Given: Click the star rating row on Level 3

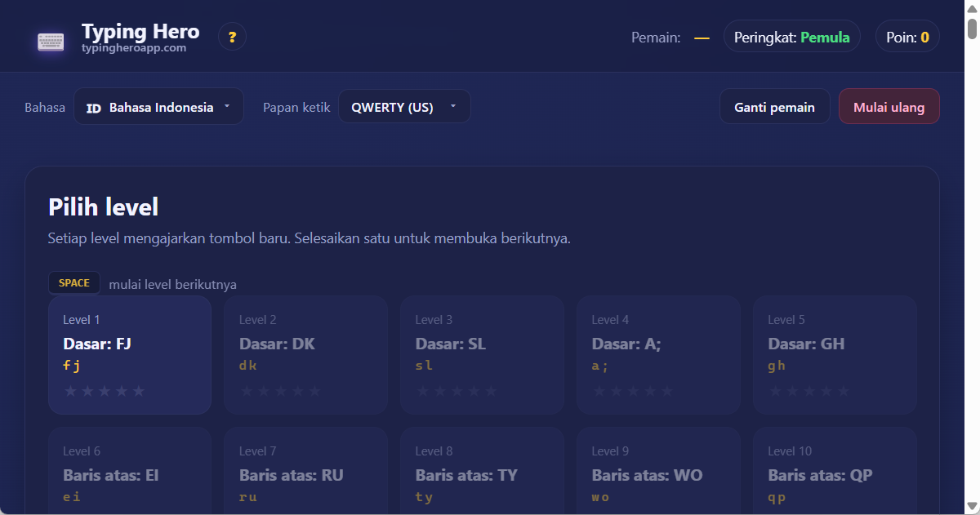Looking at the screenshot, I should 457,391.
